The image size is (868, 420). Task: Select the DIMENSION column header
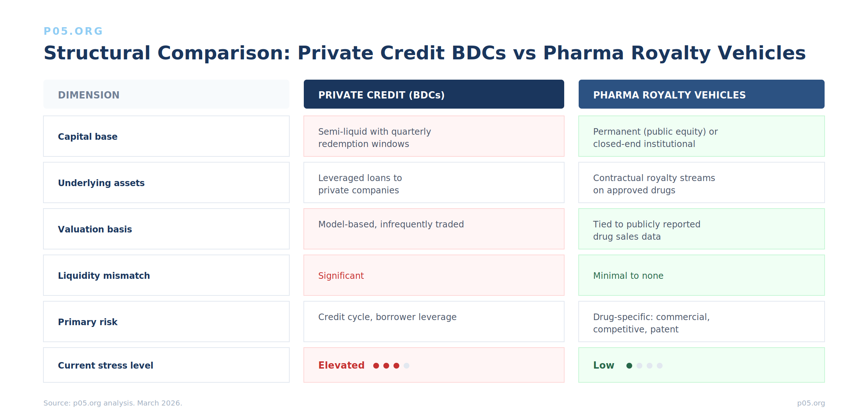(x=89, y=95)
